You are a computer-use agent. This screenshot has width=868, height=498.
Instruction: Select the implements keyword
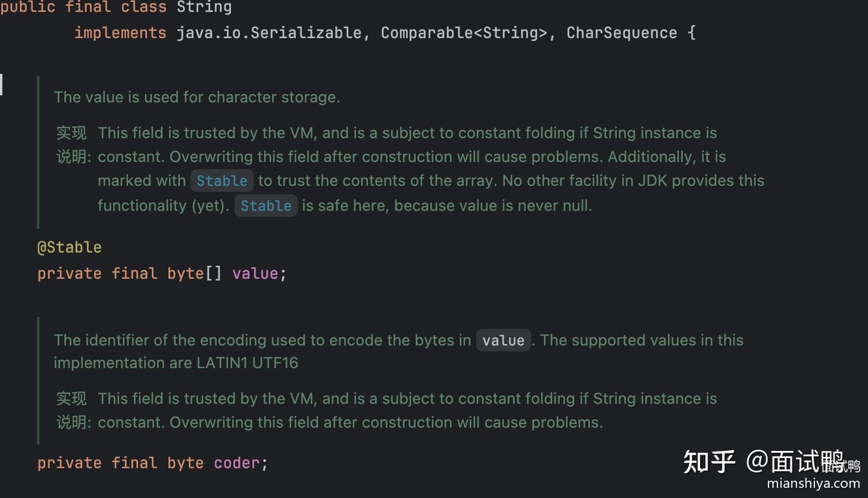coord(120,33)
